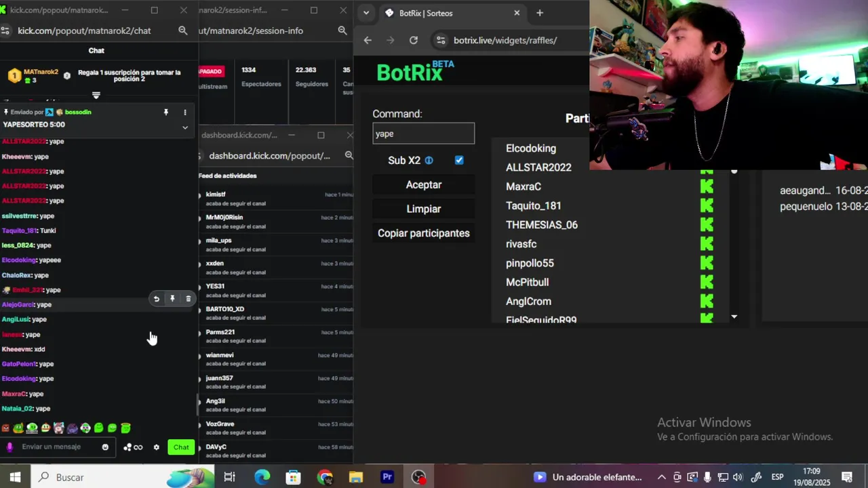Click the volume speaker icon in the system tray

[738, 477]
